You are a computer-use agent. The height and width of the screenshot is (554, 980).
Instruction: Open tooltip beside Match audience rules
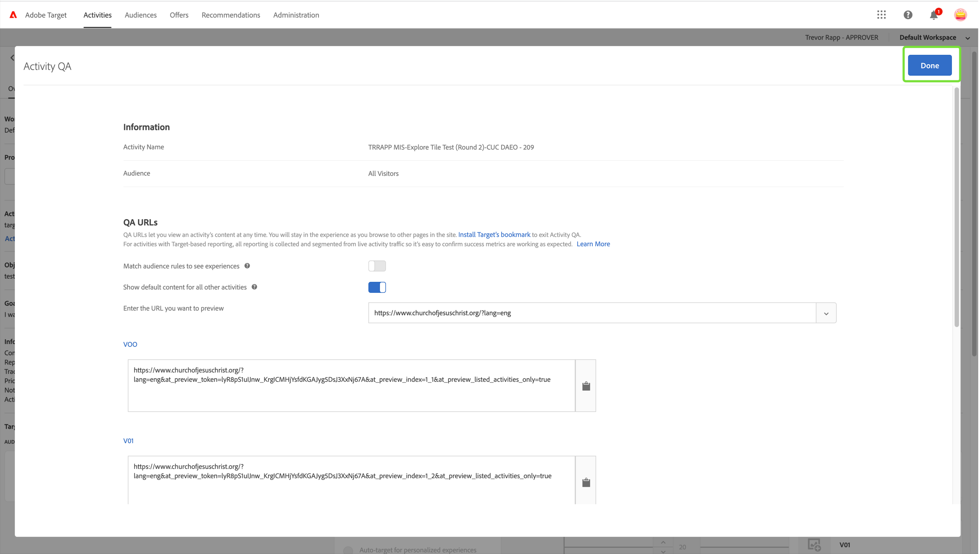247,266
